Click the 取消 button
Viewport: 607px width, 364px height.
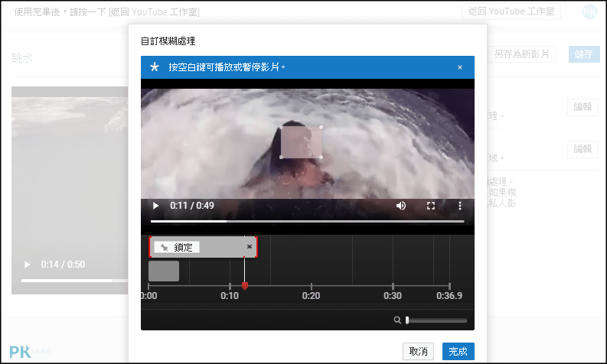[x=418, y=351]
